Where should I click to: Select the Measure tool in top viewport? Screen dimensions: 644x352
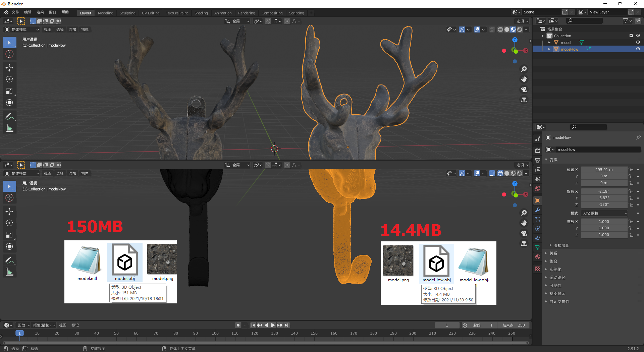click(x=9, y=128)
